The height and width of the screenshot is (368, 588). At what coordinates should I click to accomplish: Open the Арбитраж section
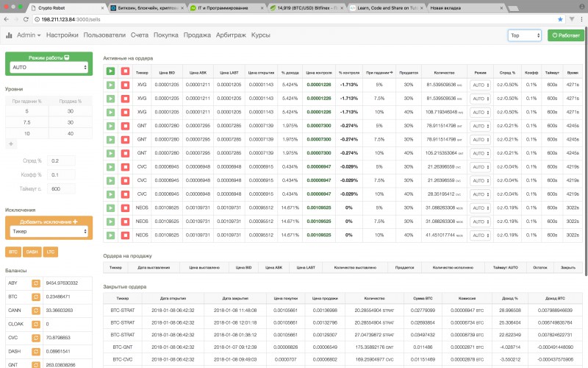231,35
